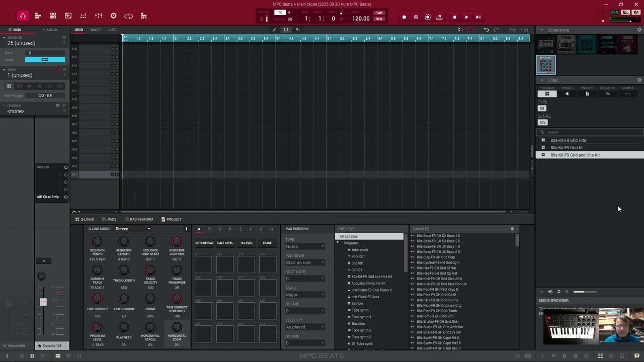Viewport: 644px width, 362px height.
Task: Click the 16 LEVEL button
Action: coord(246,243)
